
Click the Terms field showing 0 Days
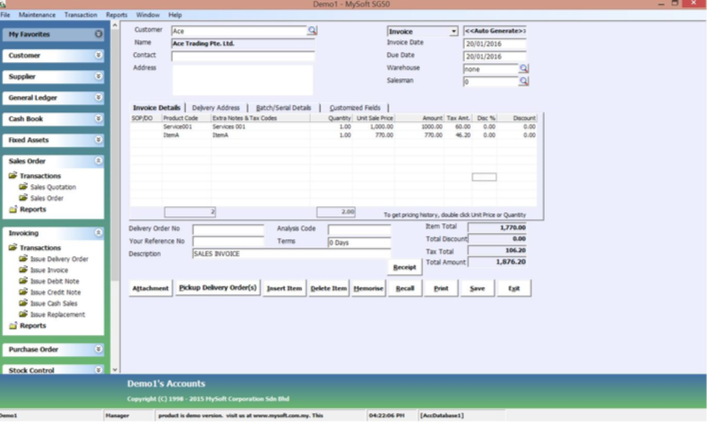tap(359, 243)
